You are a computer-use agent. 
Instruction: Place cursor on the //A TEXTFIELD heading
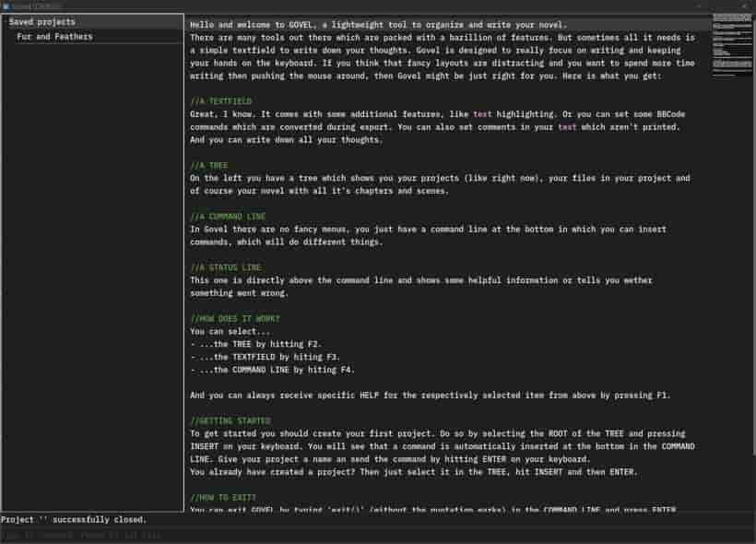click(x=221, y=101)
